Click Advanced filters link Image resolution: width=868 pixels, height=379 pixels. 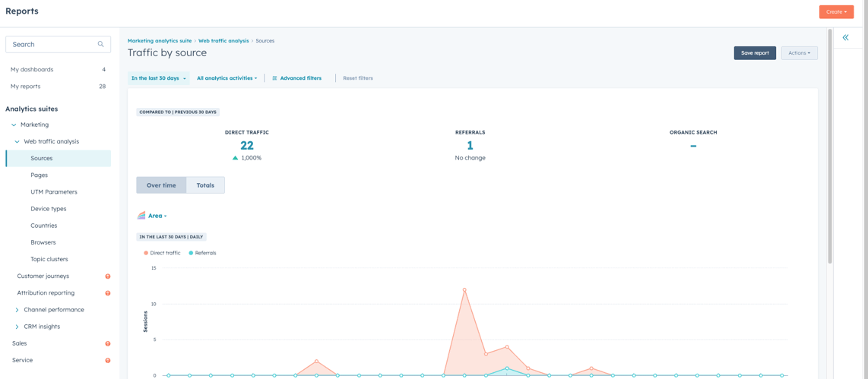300,78
